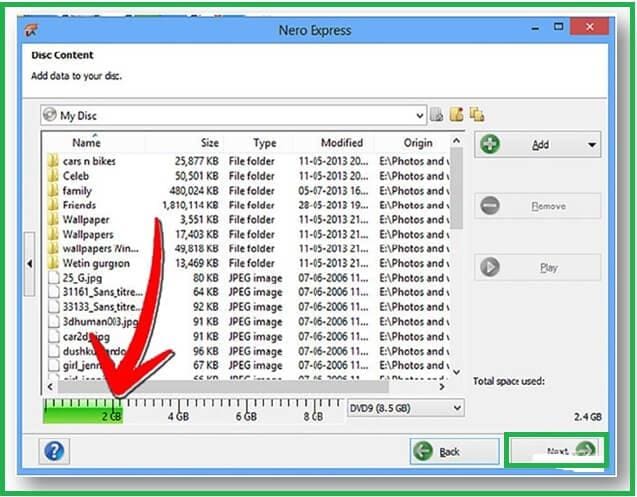Click the 480,024 KB size cell
Screen dimensions: 637x497
[194, 191]
